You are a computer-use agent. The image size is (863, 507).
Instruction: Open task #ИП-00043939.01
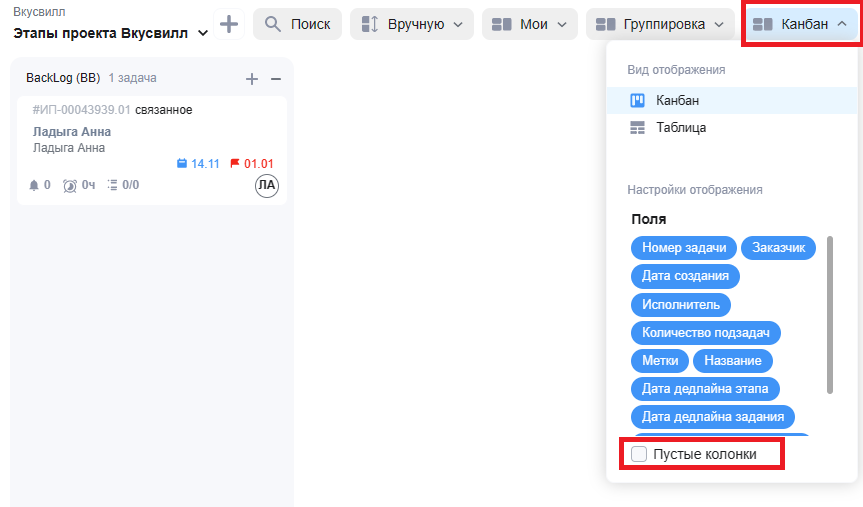pyautogui.click(x=81, y=110)
